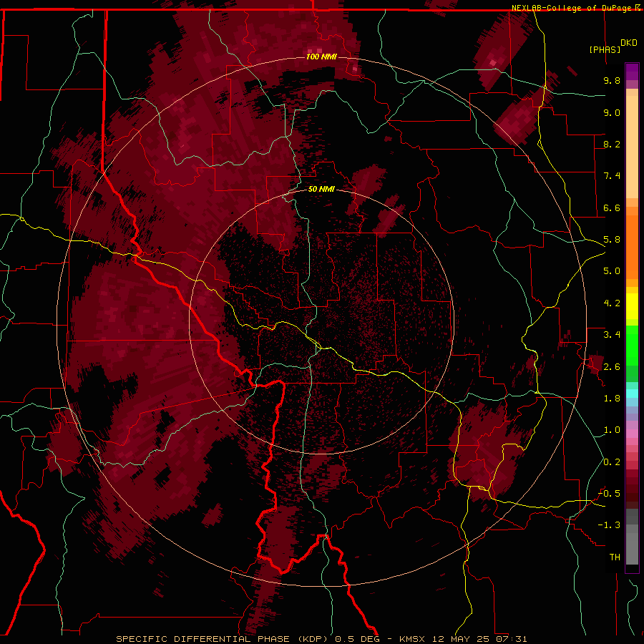The image size is (644, 644).
Task: Select the 9.0 value on the color scale
Action: pyautogui.click(x=612, y=112)
